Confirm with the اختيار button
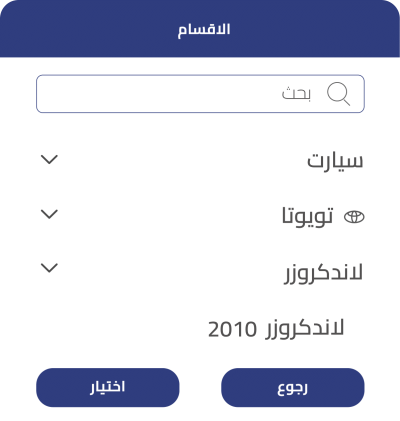The image size is (400, 421). (108, 387)
